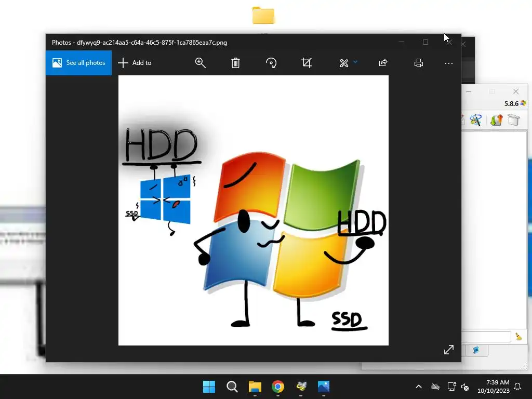Click the displayed Windows logo cartoon image
The height and width of the screenshot is (399, 532).
point(254,210)
